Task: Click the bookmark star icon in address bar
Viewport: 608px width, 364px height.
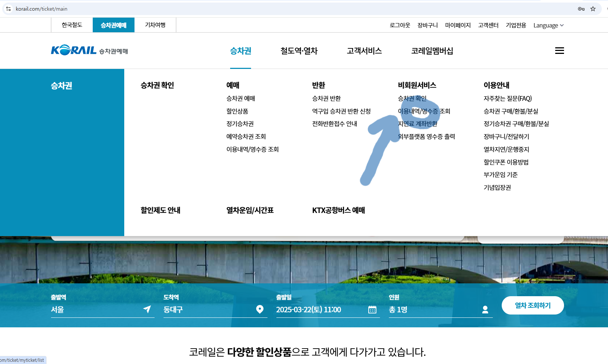Action: coord(593,9)
